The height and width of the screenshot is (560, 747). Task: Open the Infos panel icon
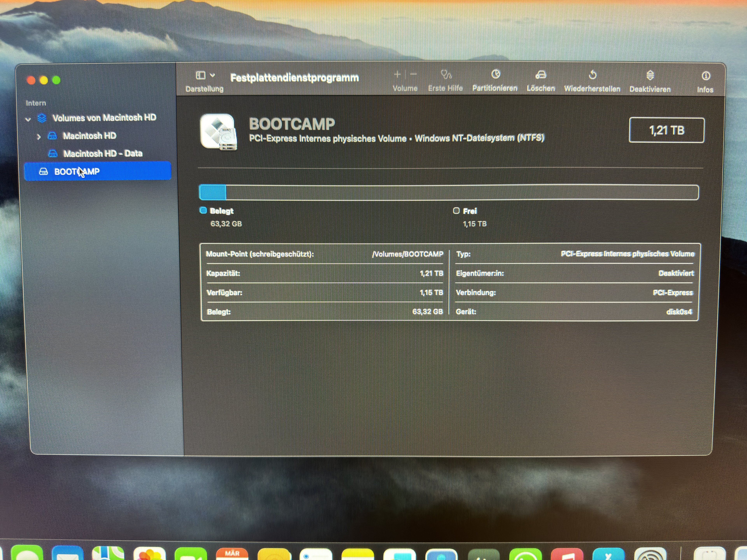tap(705, 76)
